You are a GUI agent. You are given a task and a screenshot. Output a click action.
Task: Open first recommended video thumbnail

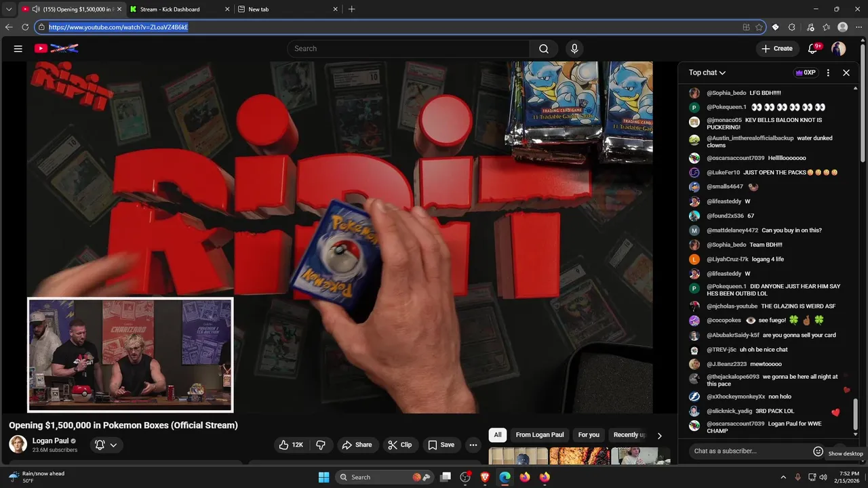click(x=518, y=455)
